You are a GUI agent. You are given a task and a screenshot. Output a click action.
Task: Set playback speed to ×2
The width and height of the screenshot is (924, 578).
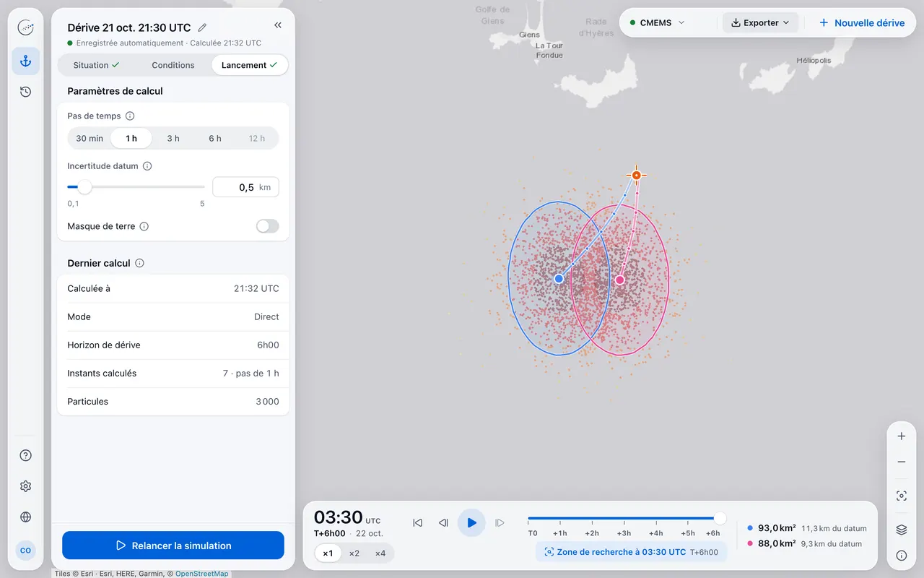tap(354, 553)
